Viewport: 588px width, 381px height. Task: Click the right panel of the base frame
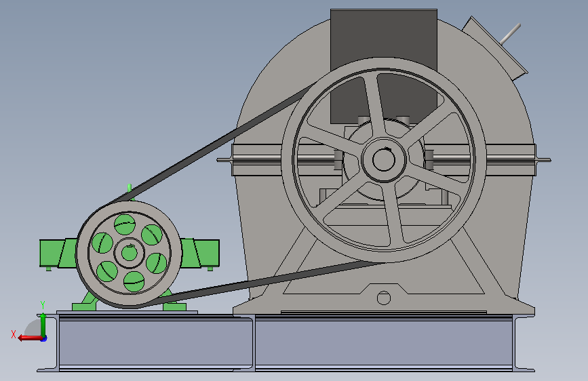(x=383, y=343)
